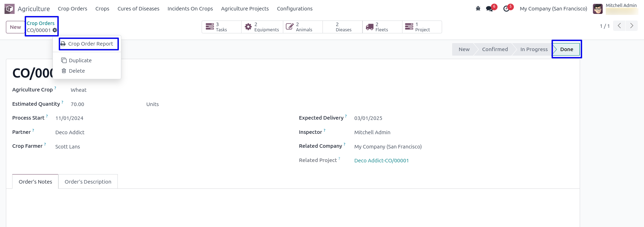
Task: Choose Delete in the action menu
Action: pyautogui.click(x=76, y=71)
